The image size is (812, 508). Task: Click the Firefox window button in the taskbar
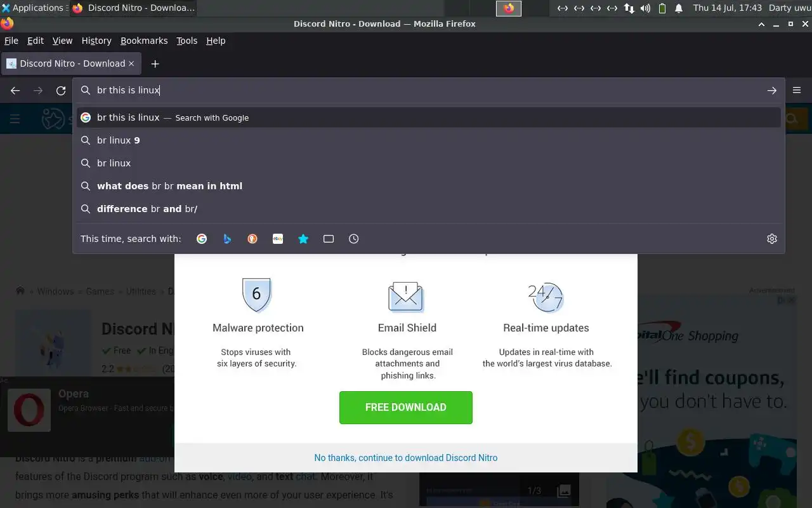click(133, 8)
